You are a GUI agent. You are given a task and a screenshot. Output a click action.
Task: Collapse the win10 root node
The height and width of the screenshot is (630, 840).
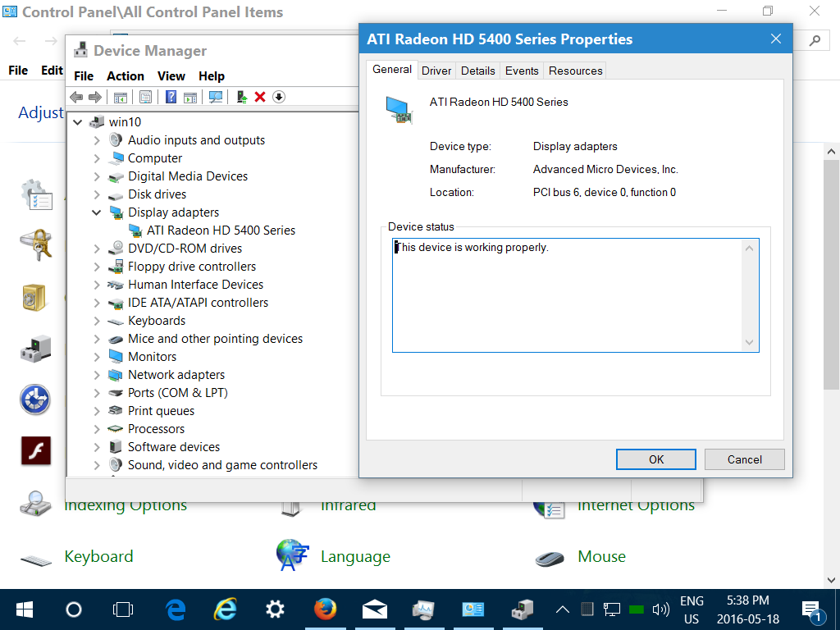click(78, 122)
